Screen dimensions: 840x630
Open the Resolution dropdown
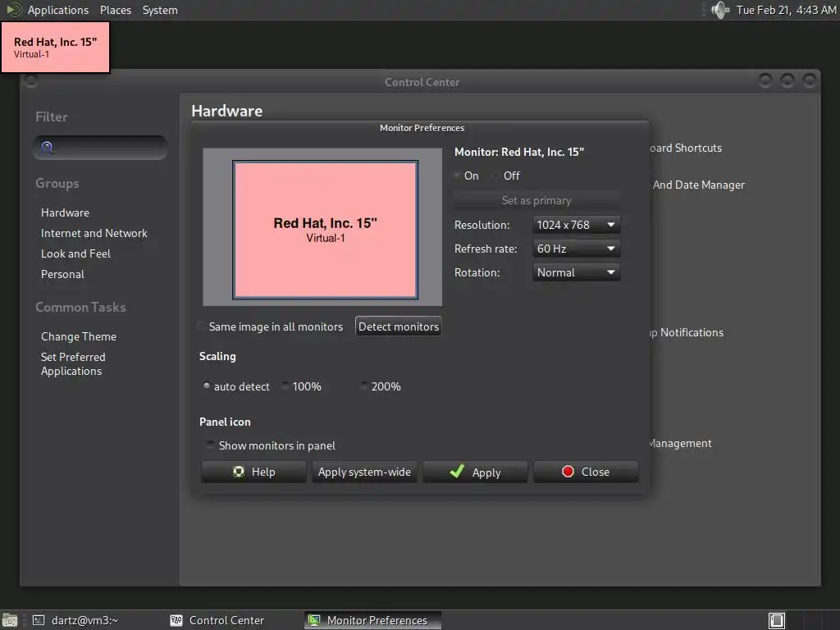[x=577, y=225]
